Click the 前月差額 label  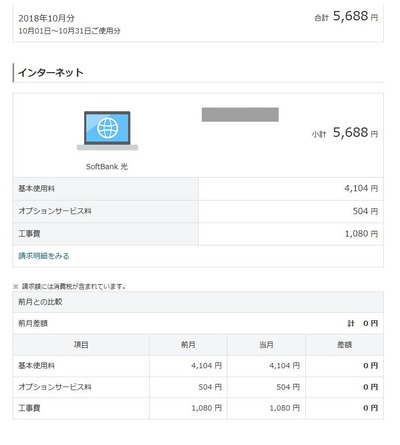pyautogui.click(x=33, y=323)
